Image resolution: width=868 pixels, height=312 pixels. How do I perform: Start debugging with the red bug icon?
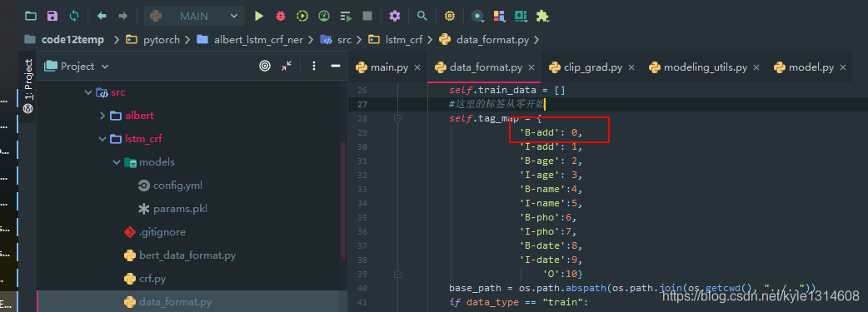pos(281,16)
